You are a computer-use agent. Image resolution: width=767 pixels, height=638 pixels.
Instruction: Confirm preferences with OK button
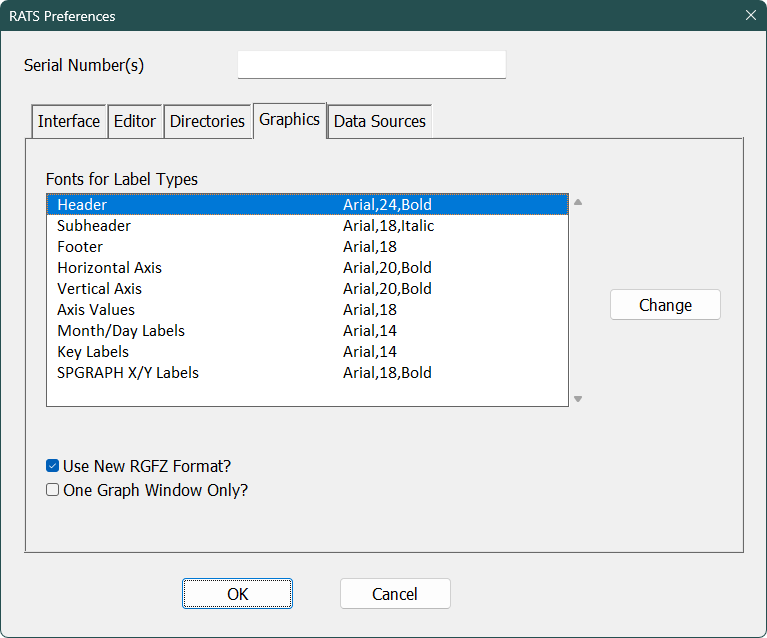[237, 593]
